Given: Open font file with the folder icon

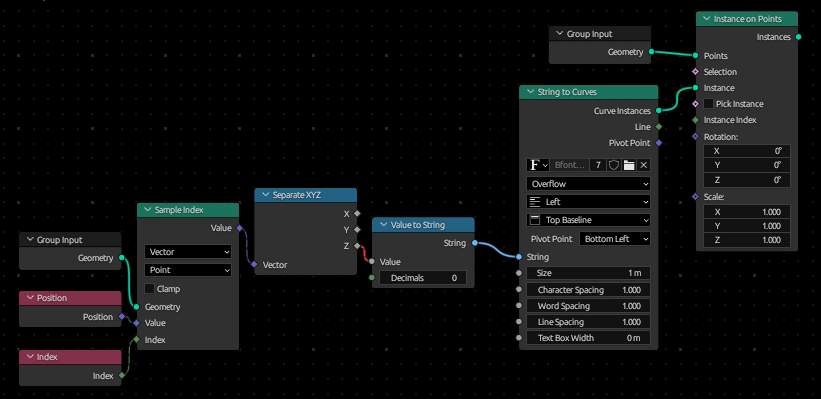Looking at the screenshot, I should (629, 165).
